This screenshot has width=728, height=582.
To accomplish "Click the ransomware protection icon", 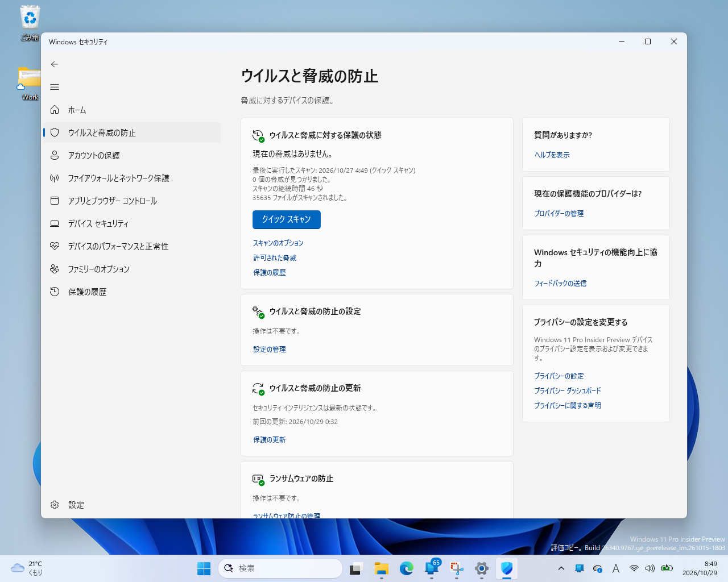I will point(258,479).
